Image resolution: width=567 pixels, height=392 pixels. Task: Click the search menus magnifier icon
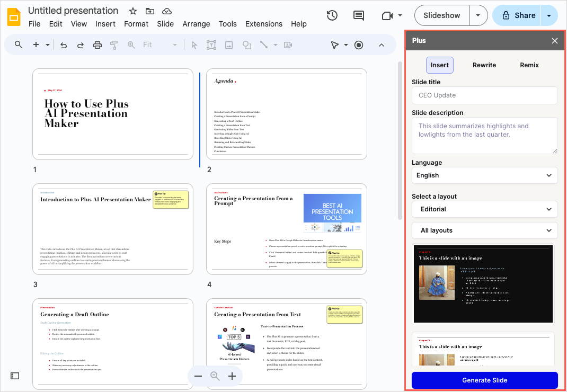pyautogui.click(x=19, y=44)
